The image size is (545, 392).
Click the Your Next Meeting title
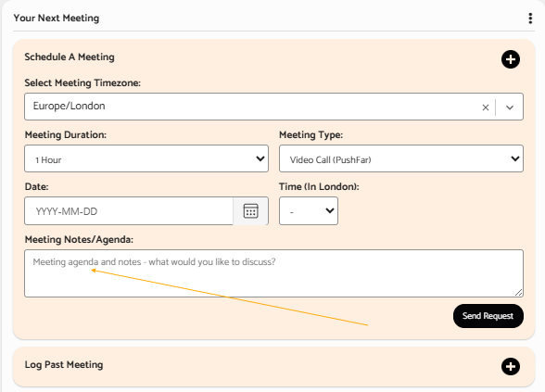(57, 19)
